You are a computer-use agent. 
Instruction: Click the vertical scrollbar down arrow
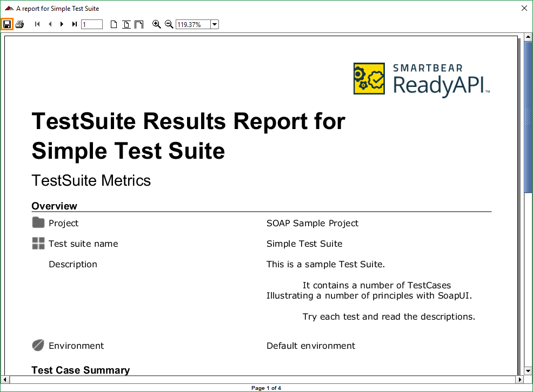click(x=528, y=371)
